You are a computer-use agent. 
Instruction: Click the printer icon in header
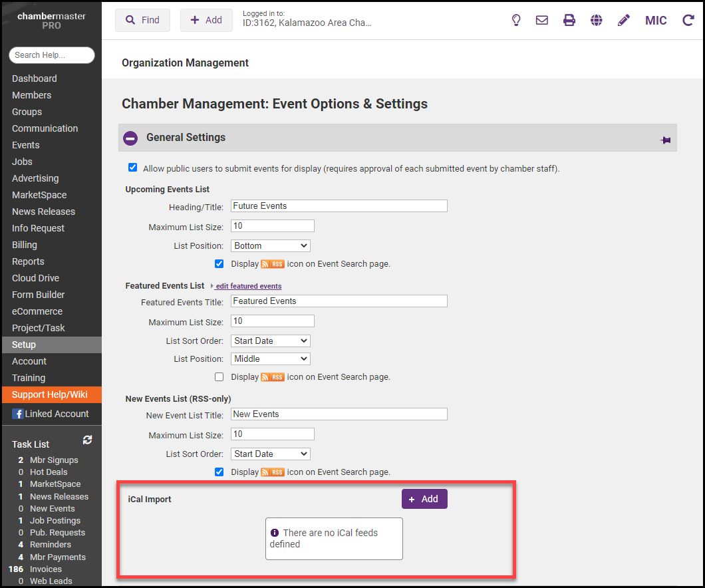click(x=569, y=20)
